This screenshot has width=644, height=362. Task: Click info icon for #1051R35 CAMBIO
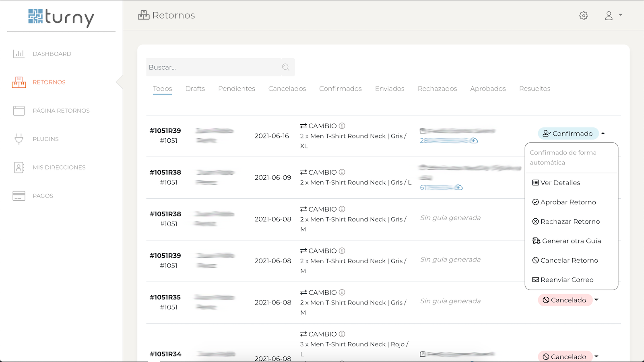pyautogui.click(x=342, y=292)
